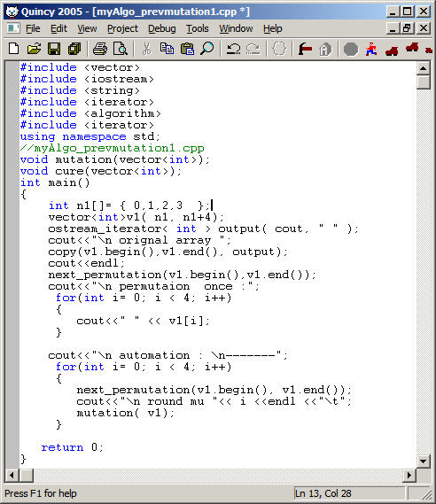Open a file using the folder icon

pos(34,49)
